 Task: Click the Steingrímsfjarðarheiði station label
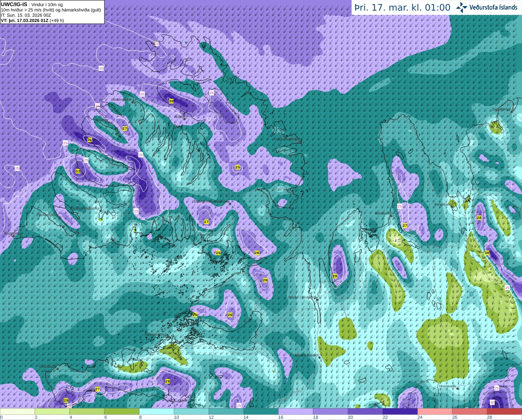(211, 201)
